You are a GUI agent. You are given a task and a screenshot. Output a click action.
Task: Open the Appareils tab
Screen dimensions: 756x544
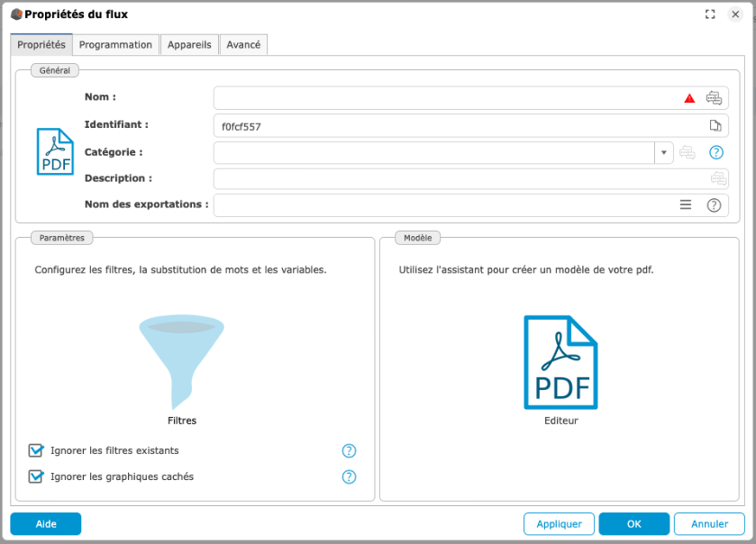(189, 44)
